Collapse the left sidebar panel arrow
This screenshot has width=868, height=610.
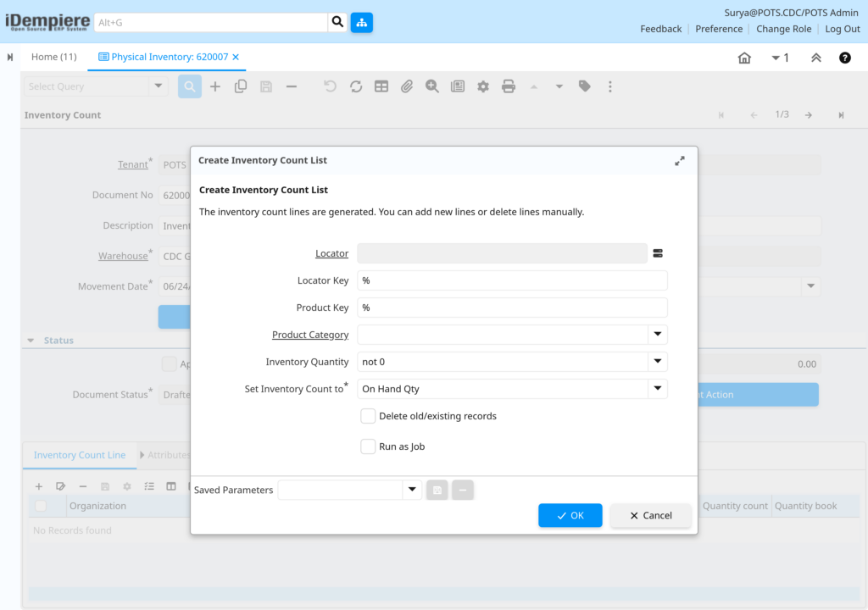coord(10,57)
